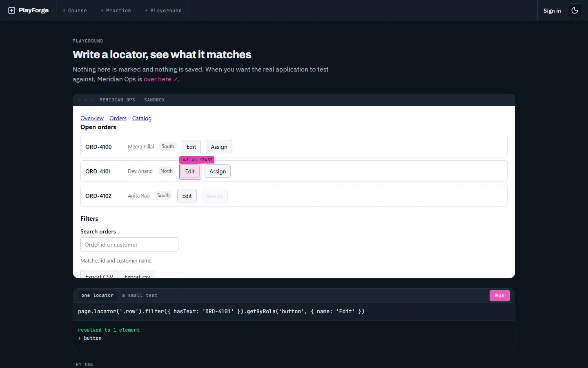The width and height of the screenshot is (588, 368).
Task: Click disabled Assign for ORD-4102
Action: (x=215, y=196)
